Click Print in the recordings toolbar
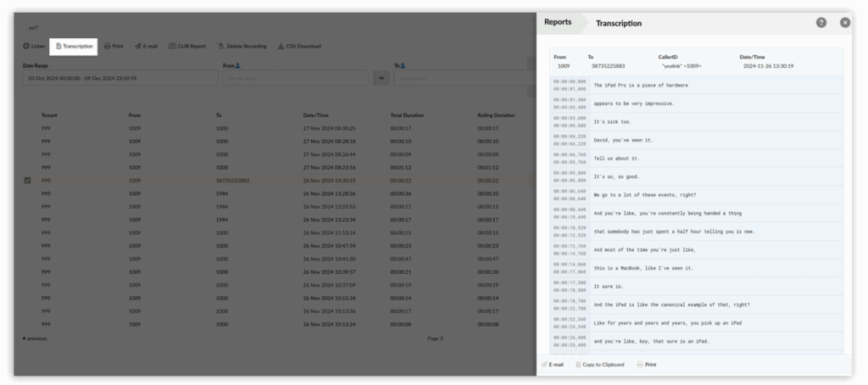The width and height of the screenshot is (868, 385). pyautogui.click(x=114, y=47)
